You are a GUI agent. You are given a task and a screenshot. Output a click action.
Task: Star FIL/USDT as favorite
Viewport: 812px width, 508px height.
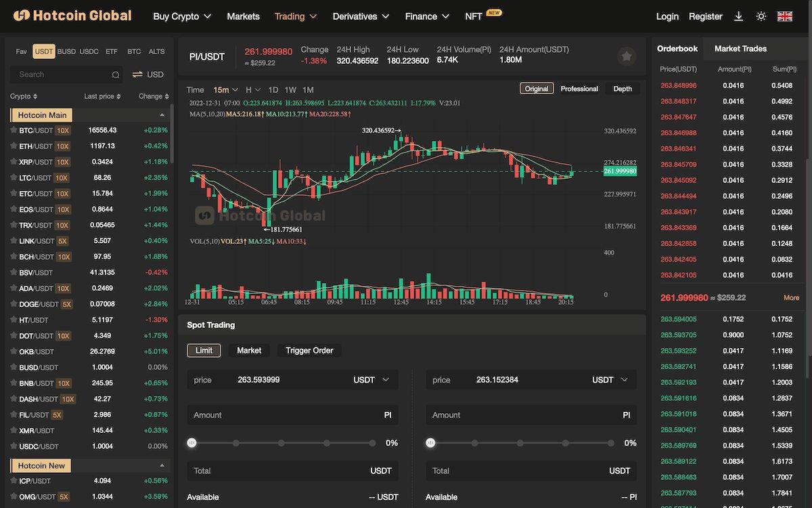[x=13, y=415]
